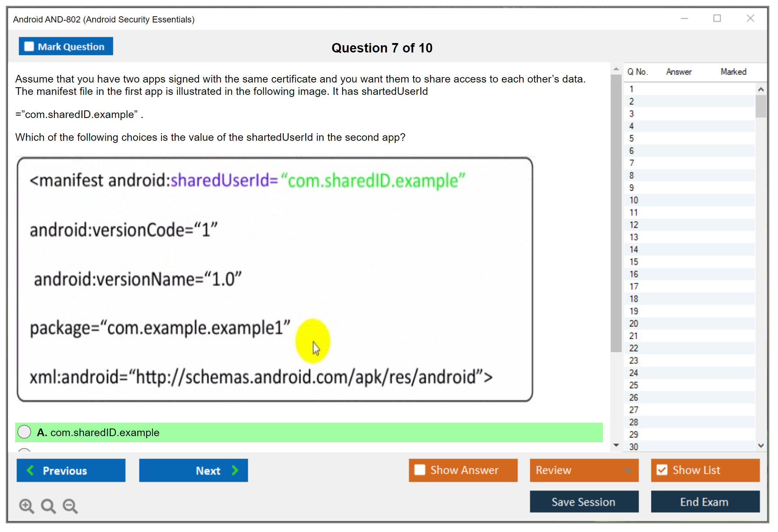This screenshot has width=778, height=532.
Task: Toggle the Mark Question checkbox
Action: tap(29, 46)
